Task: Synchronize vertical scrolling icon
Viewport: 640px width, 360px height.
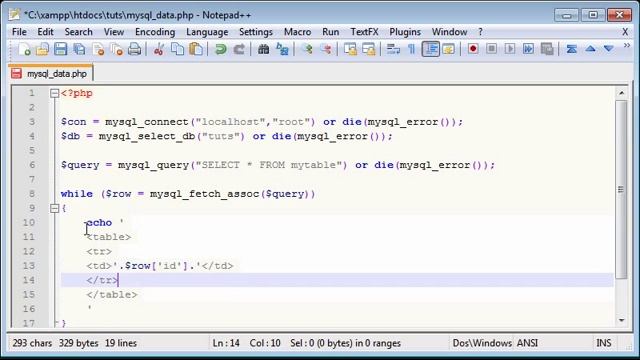Action: tap(350, 49)
